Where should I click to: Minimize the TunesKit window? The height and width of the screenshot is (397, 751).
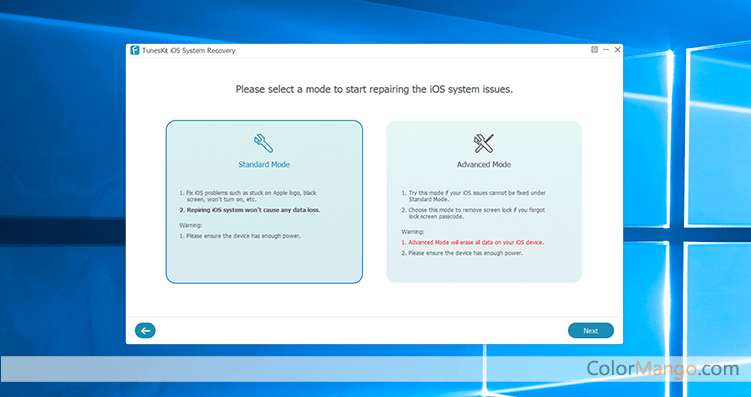pyautogui.click(x=606, y=50)
